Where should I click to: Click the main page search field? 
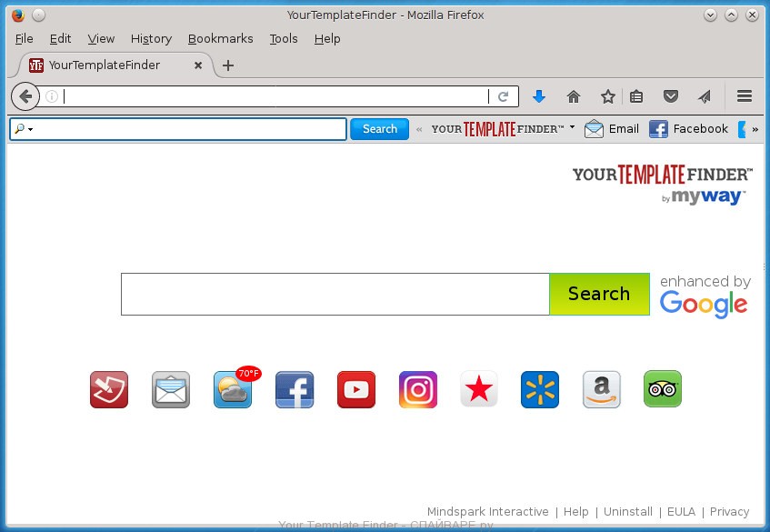pos(335,294)
